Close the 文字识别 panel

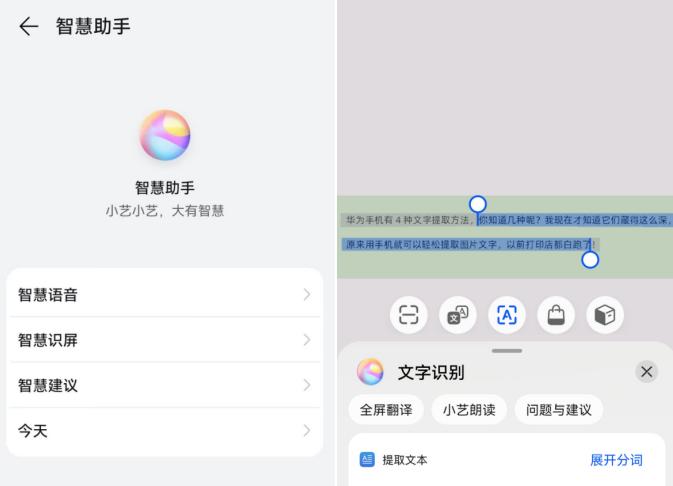click(x=646, y=372)
